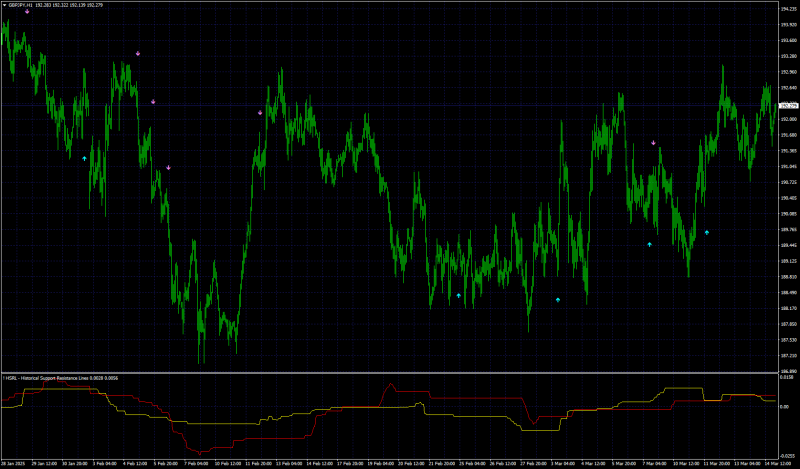The image size is (800, 469).
Task: Click the 3 Feb 04:00 time axis label
Action: (x=103, y=464)
